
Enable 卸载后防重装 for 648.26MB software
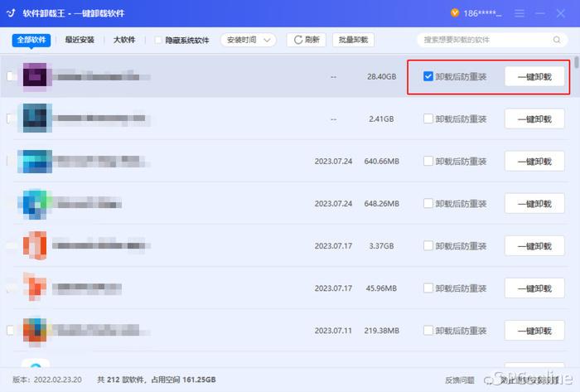click(428, 203)
